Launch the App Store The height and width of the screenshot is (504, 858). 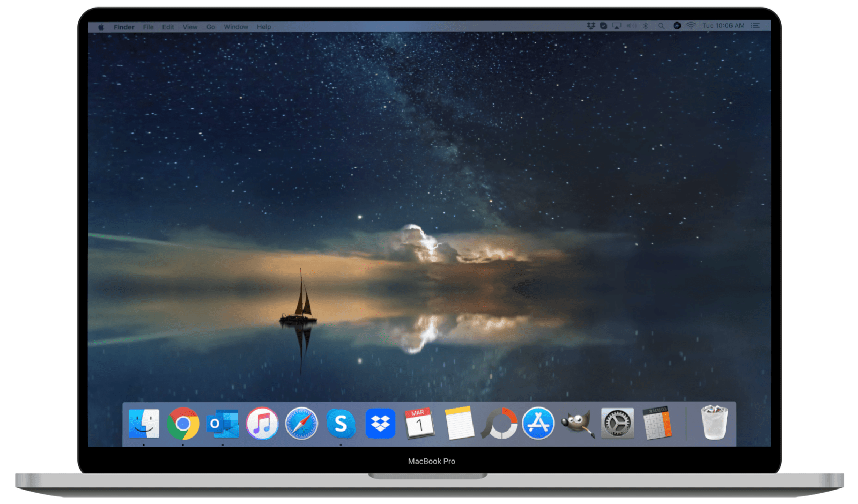tap(538, 424)
